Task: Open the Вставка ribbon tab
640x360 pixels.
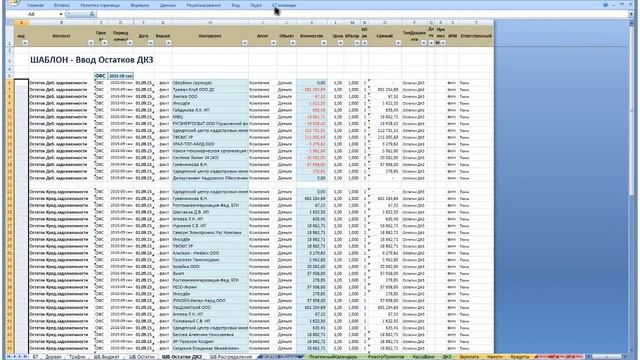Action: point(62,5)
